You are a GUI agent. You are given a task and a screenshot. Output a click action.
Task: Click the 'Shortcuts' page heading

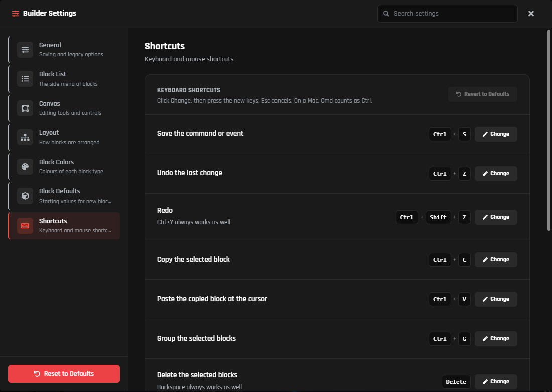click(165, 46)
